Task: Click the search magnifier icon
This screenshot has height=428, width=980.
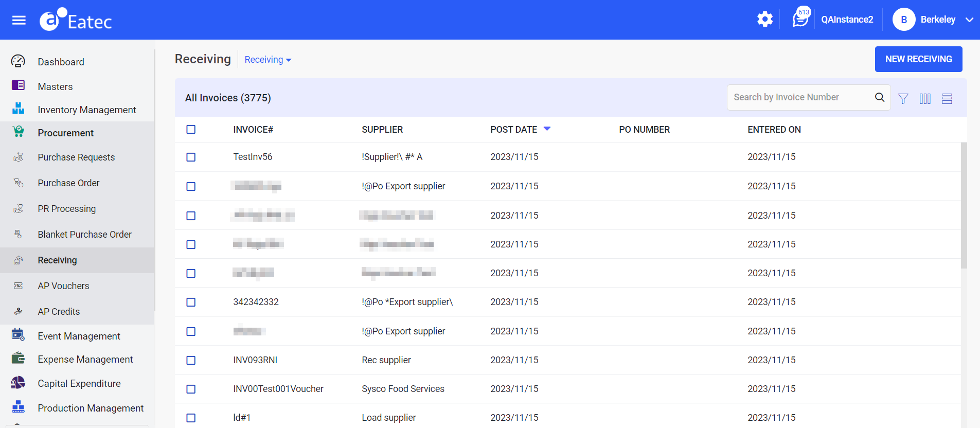Action: 880,97
